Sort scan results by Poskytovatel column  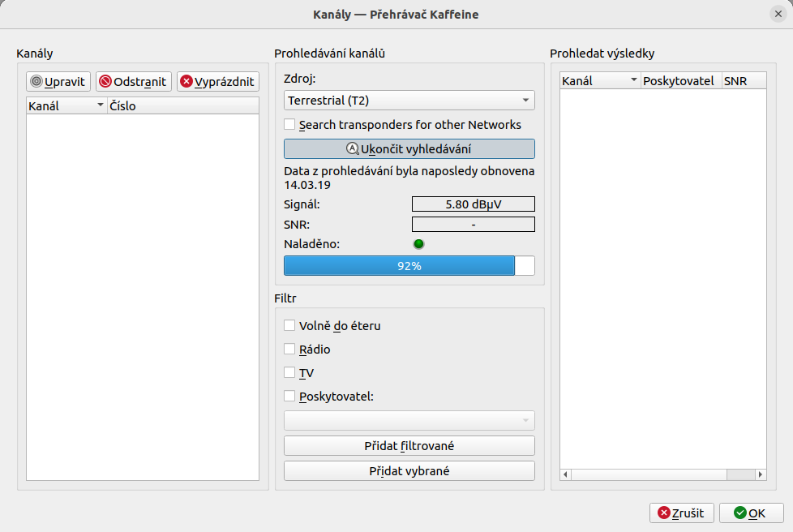[681, 81]
